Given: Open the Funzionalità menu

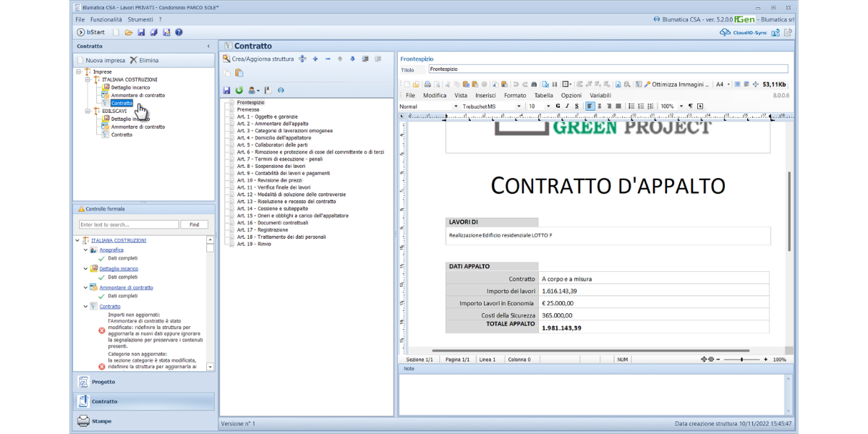Looking at the screenshot, I should coord(106,20).
